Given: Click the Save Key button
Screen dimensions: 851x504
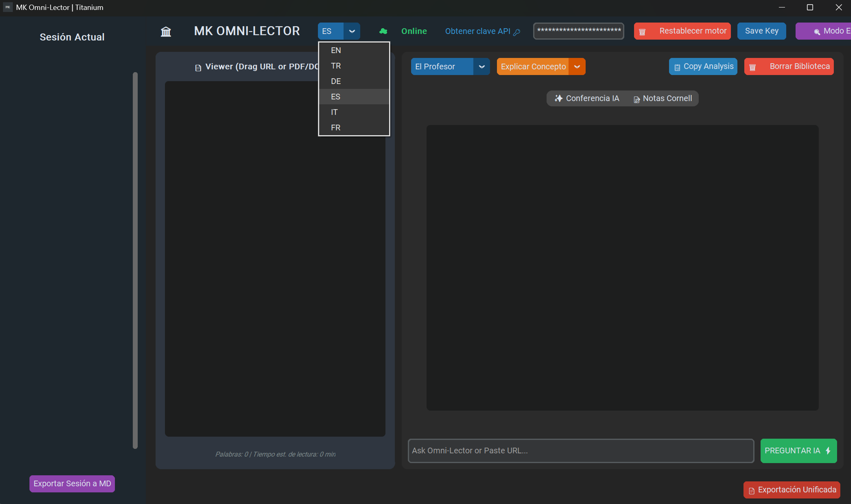Looking at the screenshot, I should tap(761, 31).
